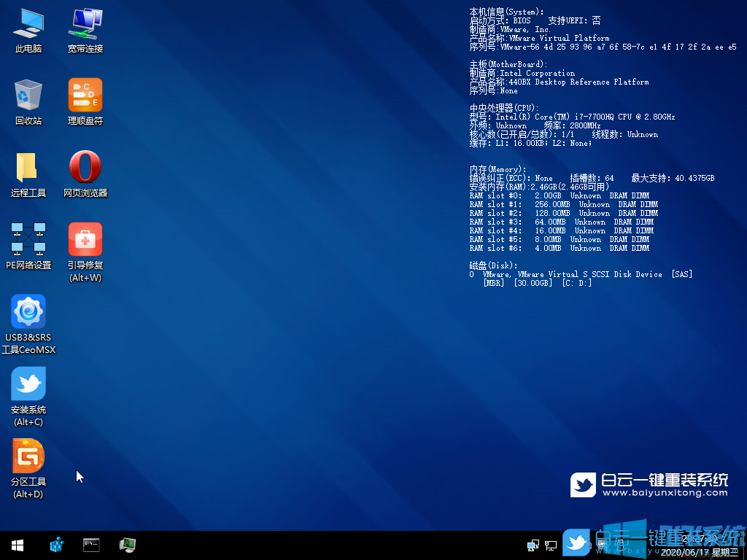Open the 宽带连接 broadband connection
Screen dimensions: 747x560
tap(85, 21)
